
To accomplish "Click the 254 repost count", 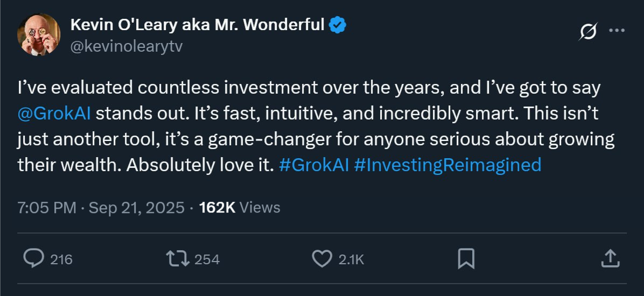I will click(207, 259).
